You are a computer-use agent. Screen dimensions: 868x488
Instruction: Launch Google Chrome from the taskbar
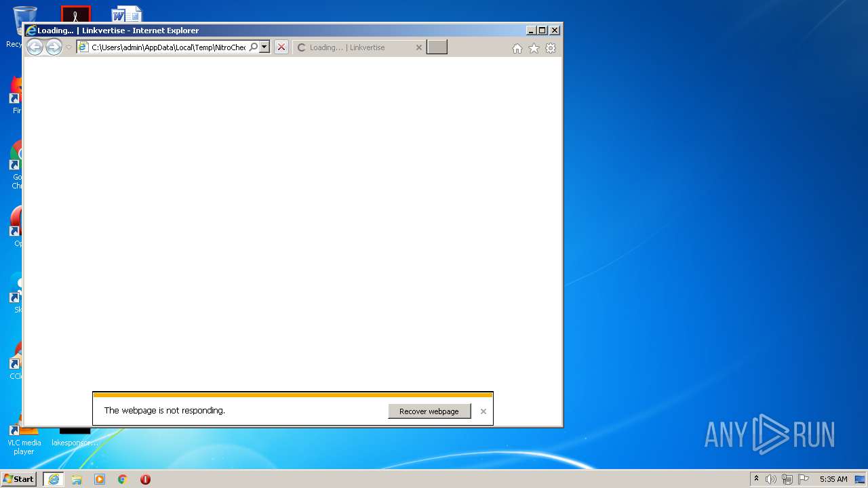point(122,479)
